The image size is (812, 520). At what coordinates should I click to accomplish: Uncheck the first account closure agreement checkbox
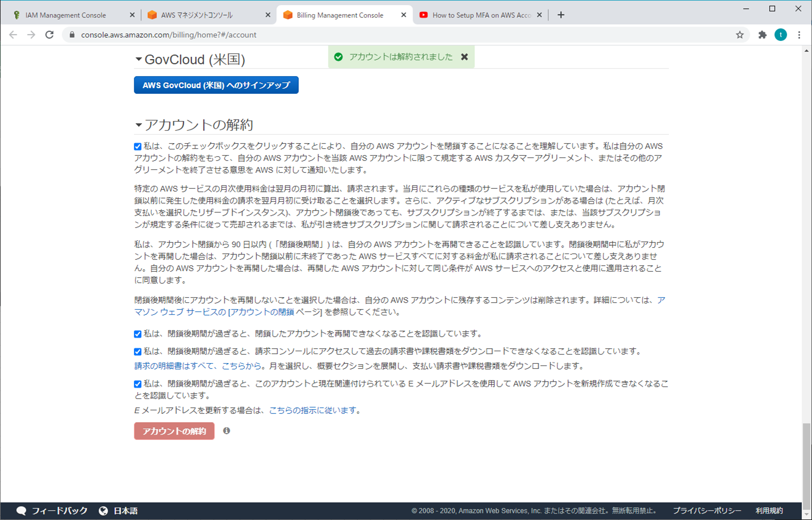[x=138, y=146]
